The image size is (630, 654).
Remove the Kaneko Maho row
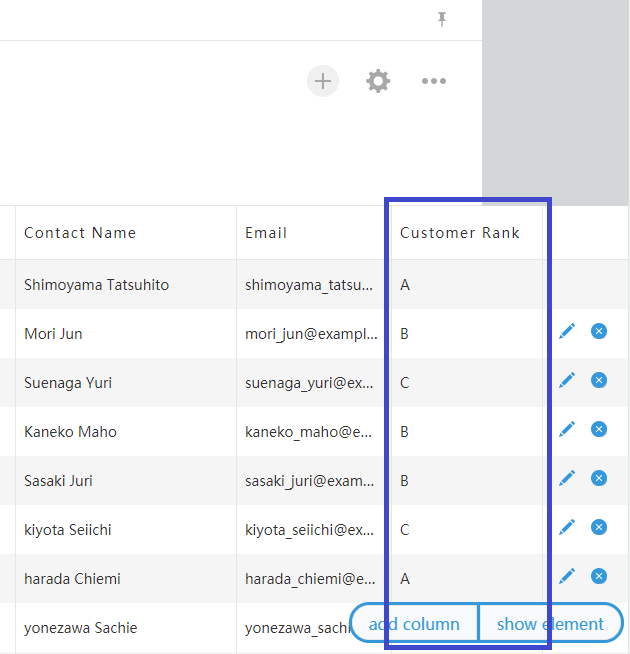coord(599,429)
